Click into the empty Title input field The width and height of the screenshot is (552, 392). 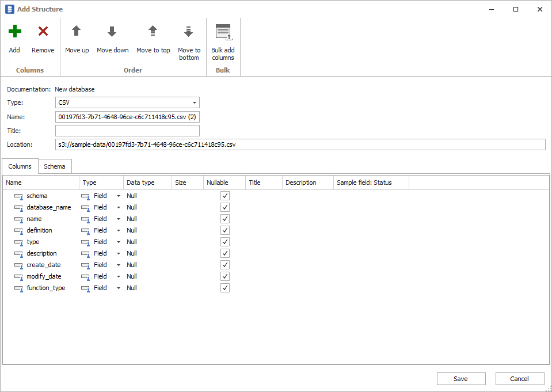pos(127,131)
